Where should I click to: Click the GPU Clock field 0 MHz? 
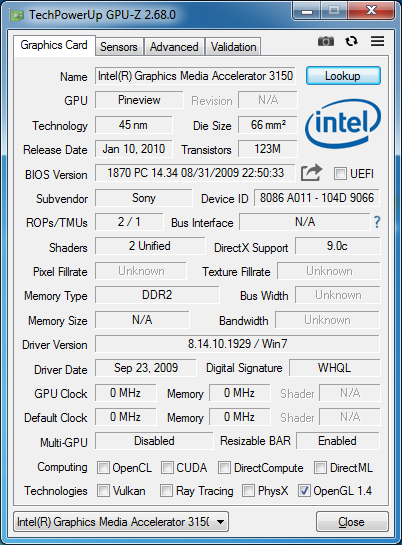click(x=125, y=393)
